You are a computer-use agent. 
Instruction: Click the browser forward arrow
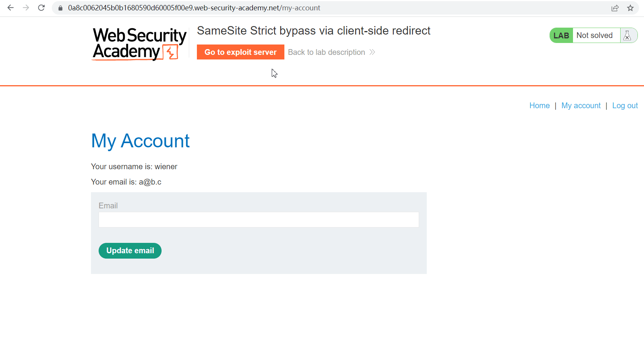point(26,8)
